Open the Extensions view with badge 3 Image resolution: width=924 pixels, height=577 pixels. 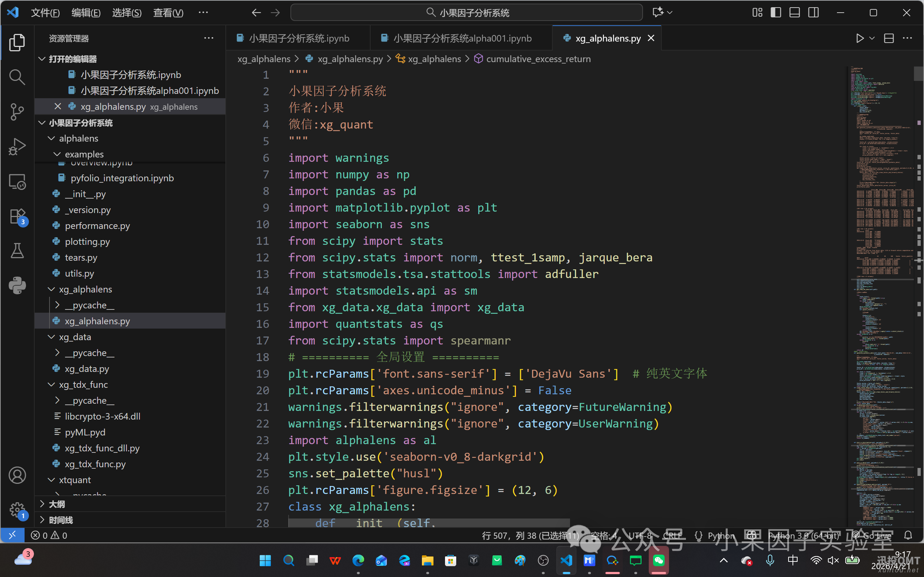pos(17,216)
